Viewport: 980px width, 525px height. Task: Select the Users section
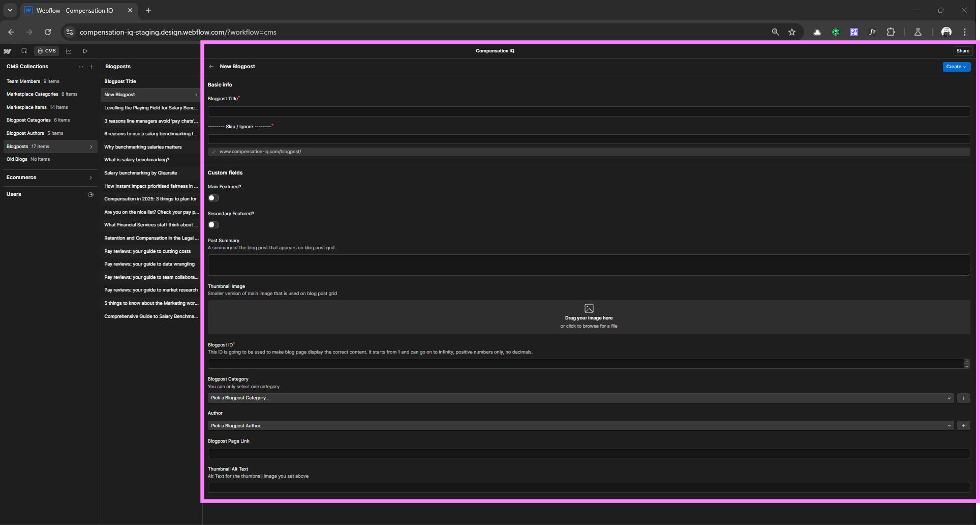14,194
